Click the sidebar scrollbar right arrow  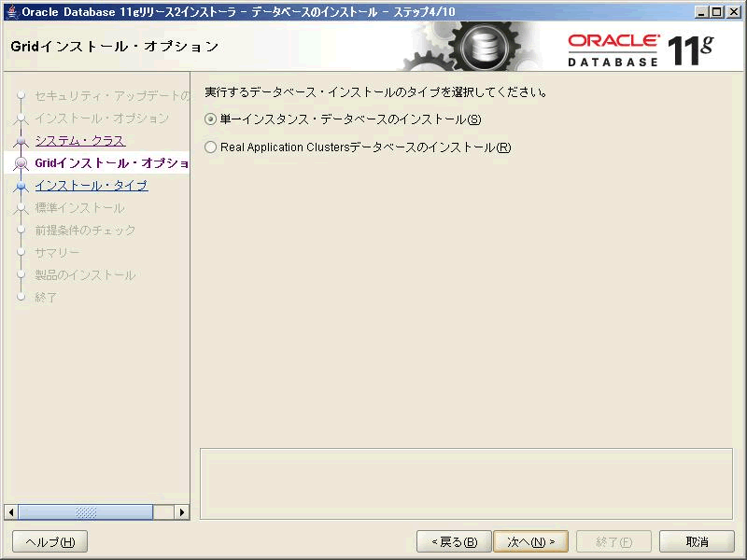(182, 512)
